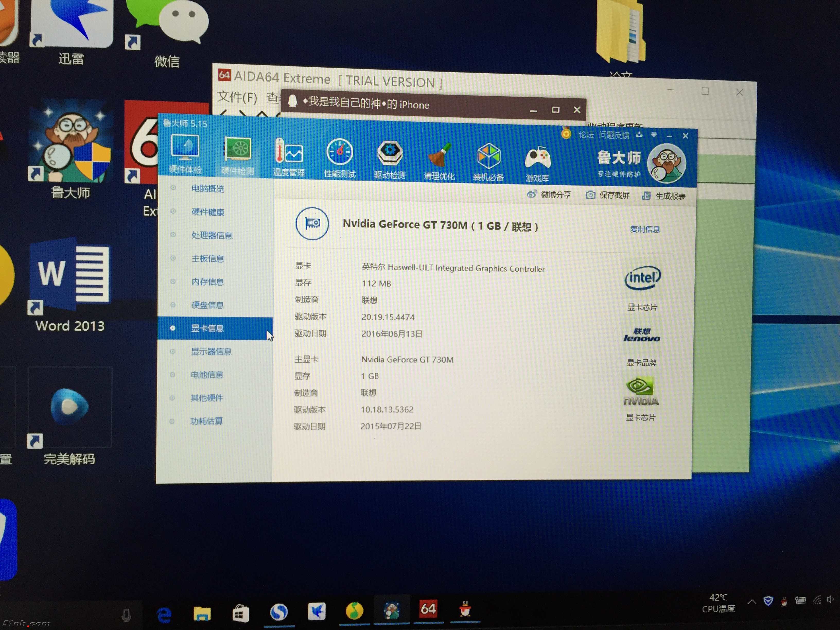Viewport: 840px width, 630px height.
Task: Click the Nvidia driver version 10.18.13.5362
Action: point(387,409)
